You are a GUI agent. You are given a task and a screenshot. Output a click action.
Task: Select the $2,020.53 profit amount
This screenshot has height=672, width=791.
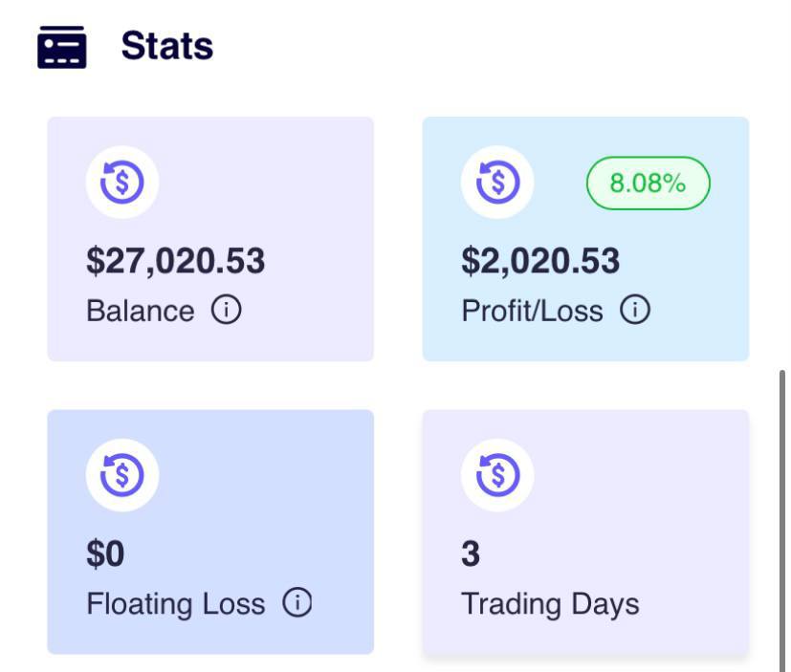coord(540,261)
